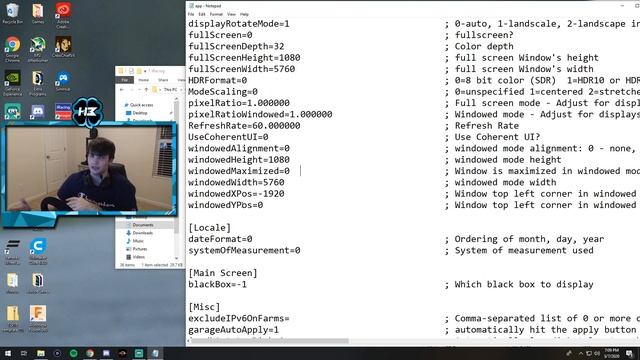This screenshot has height=360, width=640.
Task: Open the Windows Start menu
Action: (x=8, y=353)
